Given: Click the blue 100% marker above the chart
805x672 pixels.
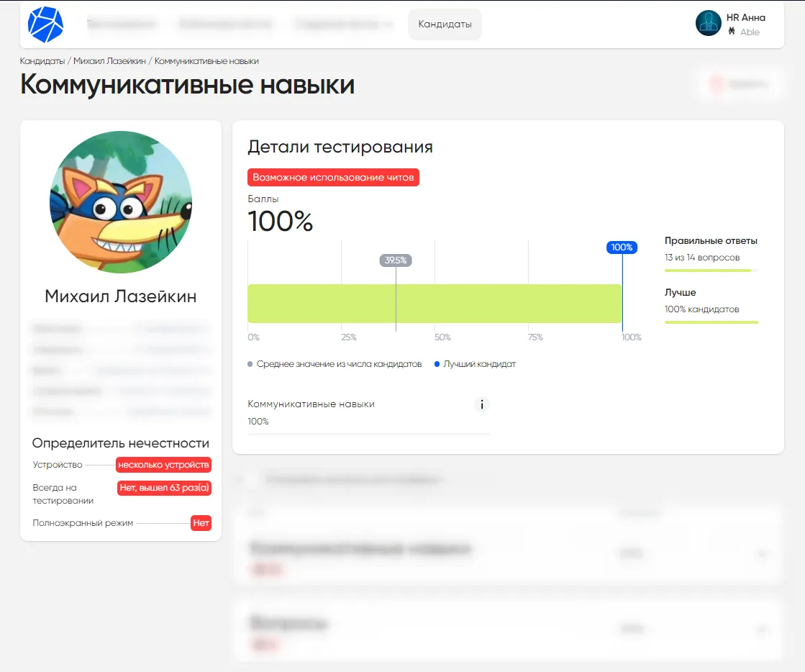Looking at the screenshot, I should pos(622,247).
